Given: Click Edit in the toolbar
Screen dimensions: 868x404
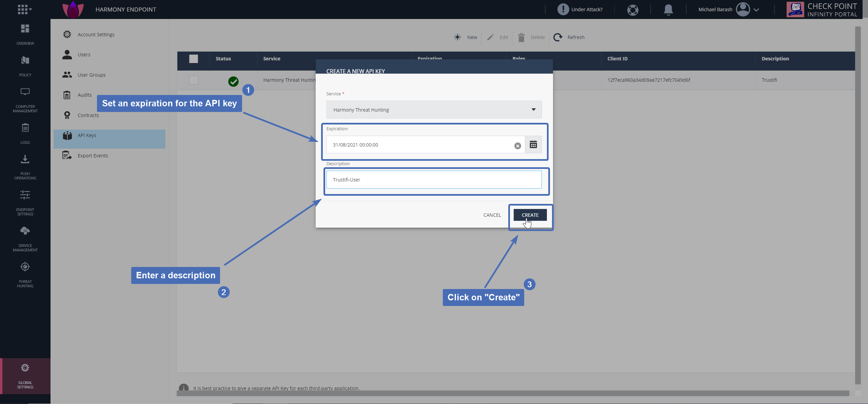Looking at the screenshot, I should click(497, 37).
